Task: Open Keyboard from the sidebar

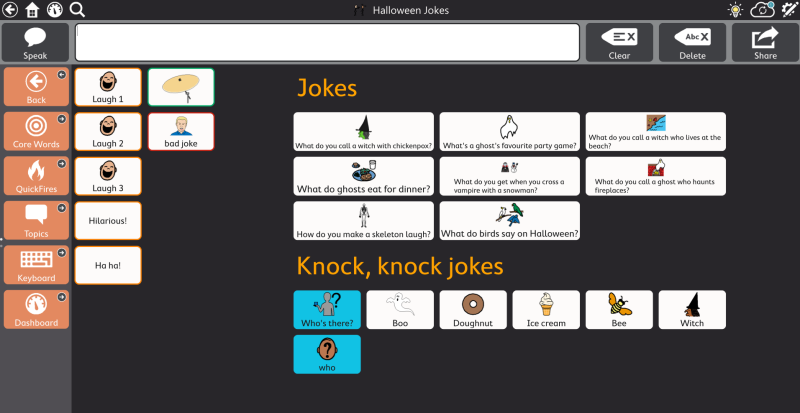Action: (36, 265)
